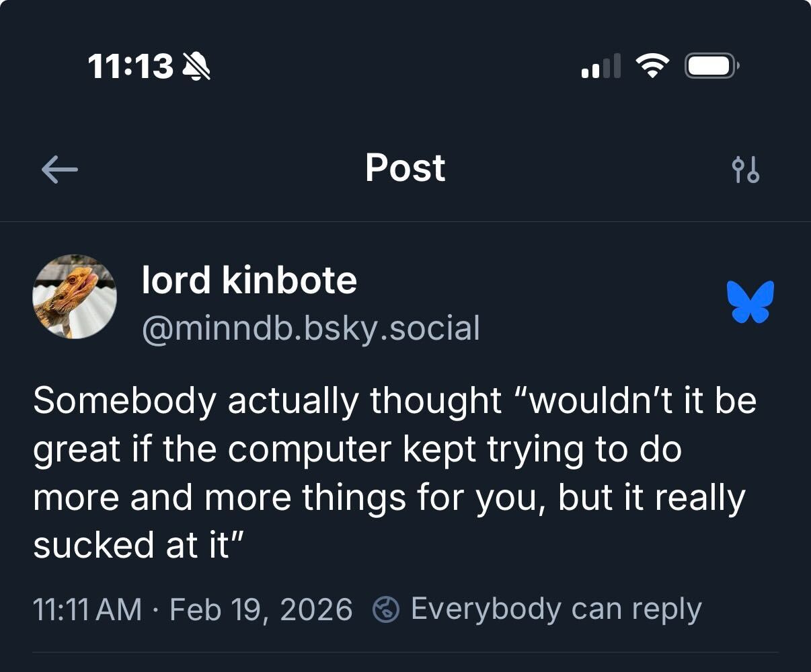Tap the cellular signal bars icon

(x=601, y=67)
